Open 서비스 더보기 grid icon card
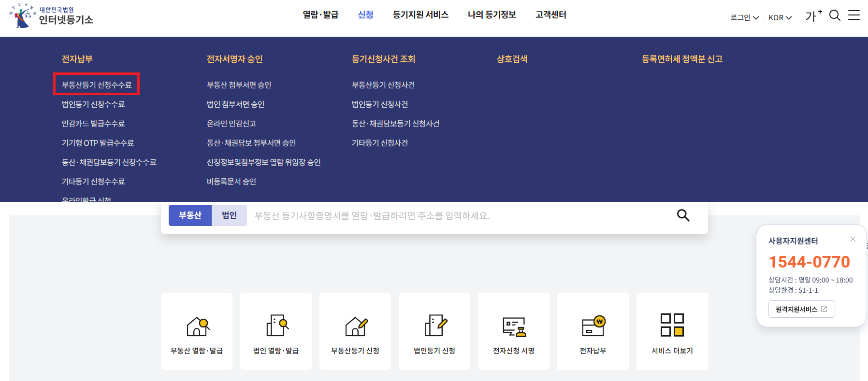 pyautogui.click(x=672, y=331)
